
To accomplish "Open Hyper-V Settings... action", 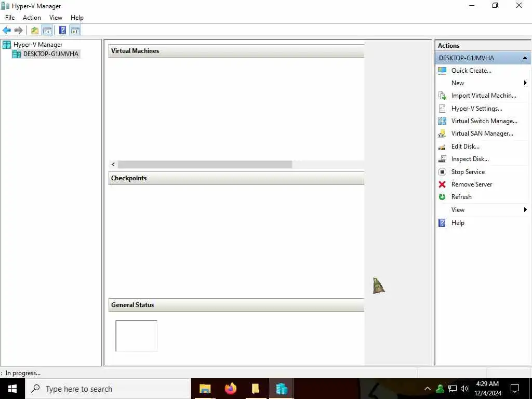I will pyautogui.click(x=477, y=109).
